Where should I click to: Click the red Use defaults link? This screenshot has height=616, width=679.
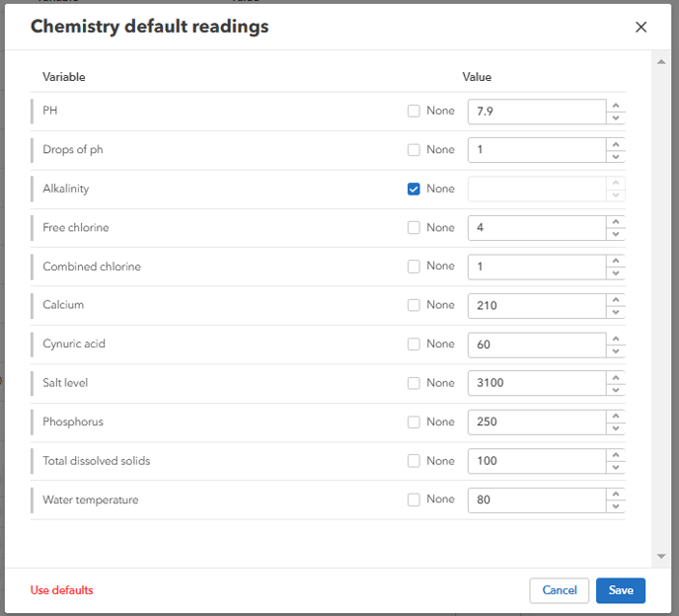pyautogui.click(x=61, y=590)
